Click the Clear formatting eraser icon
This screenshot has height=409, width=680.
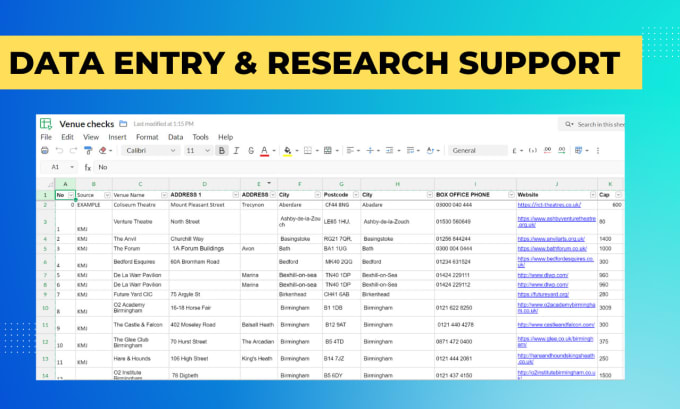click(103, 151)
